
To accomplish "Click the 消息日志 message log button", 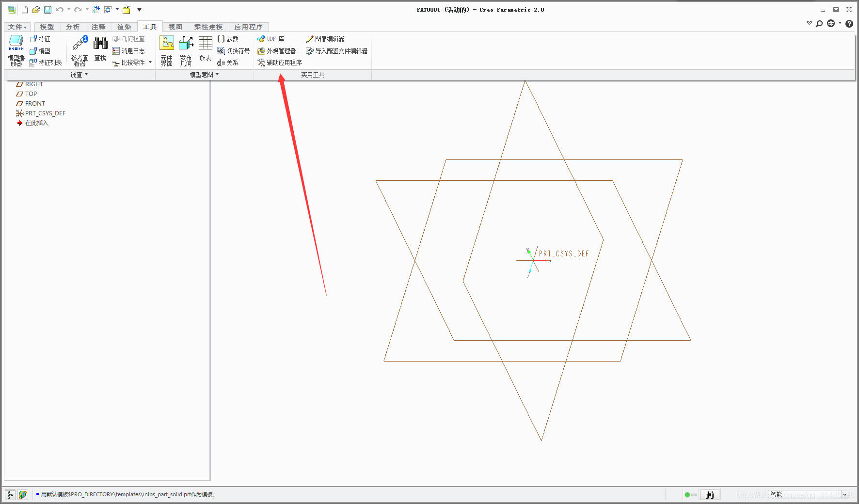I will [128, 51].
